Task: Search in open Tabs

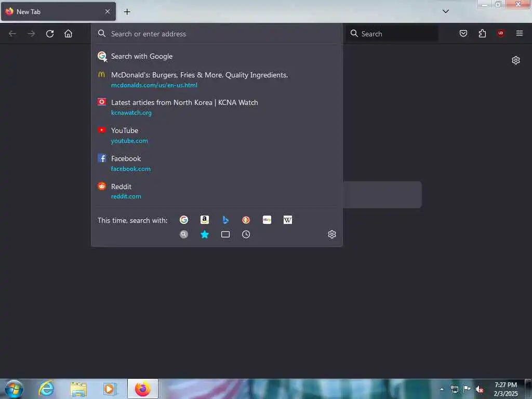Action: click(225, 234)
